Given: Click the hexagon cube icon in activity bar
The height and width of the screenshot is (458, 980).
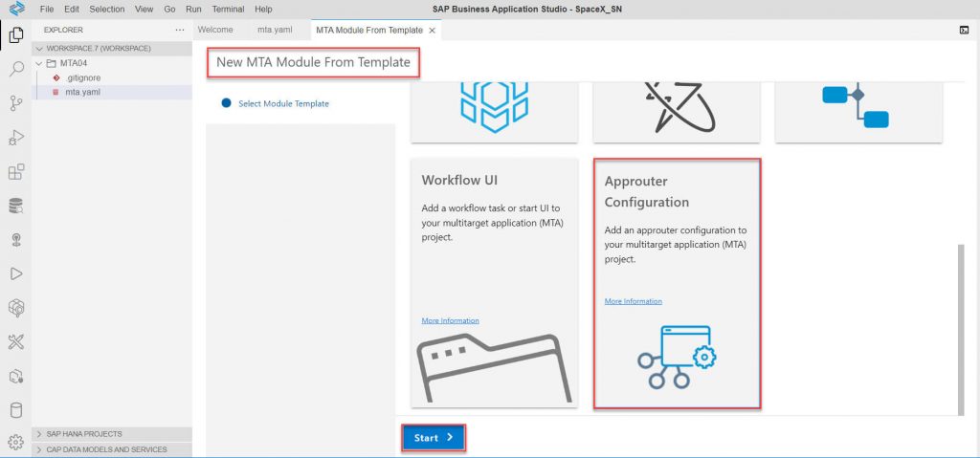Looking at the screenshot, I should pos(16,308).
